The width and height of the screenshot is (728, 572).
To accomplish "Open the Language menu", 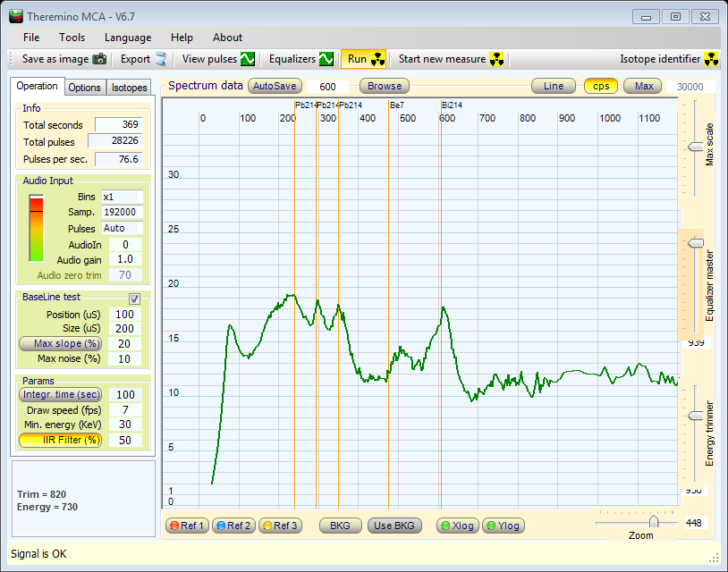I will (128, 38).
